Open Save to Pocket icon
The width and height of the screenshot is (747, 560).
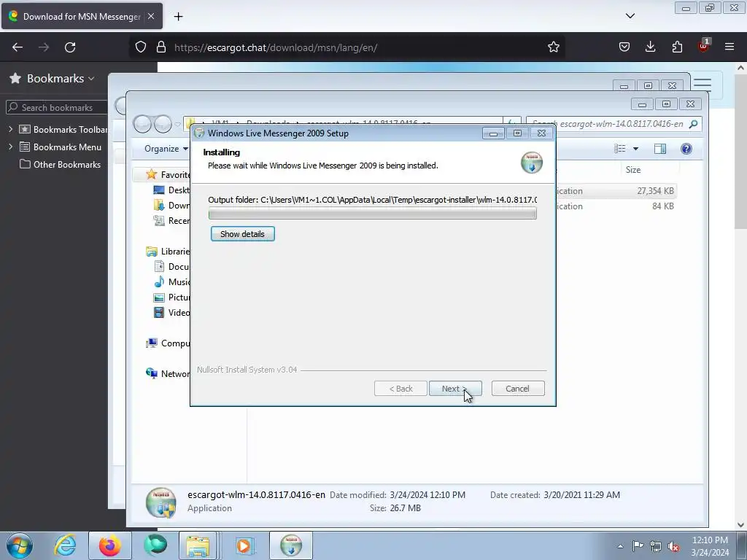[x=624, y=47]
